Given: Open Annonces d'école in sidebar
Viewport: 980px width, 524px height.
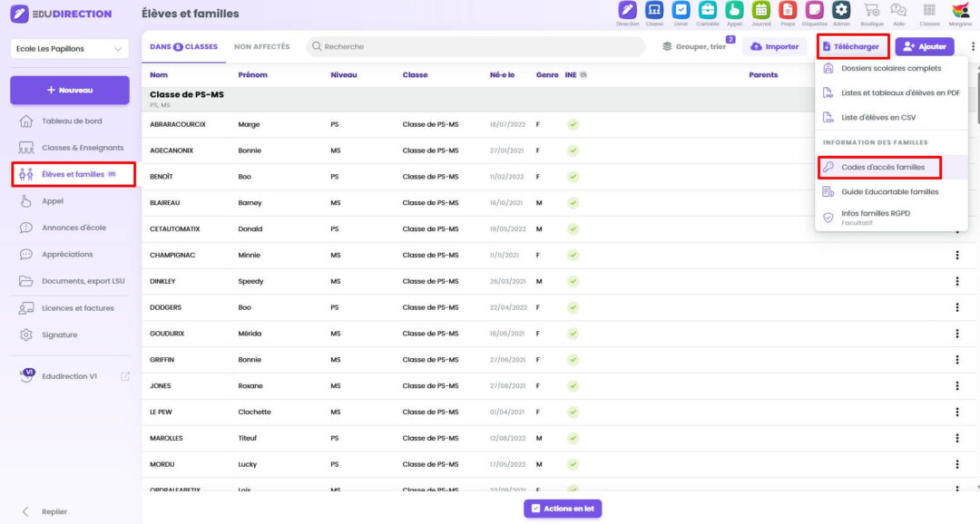Looking at the screenshot, I should point(70,228).
